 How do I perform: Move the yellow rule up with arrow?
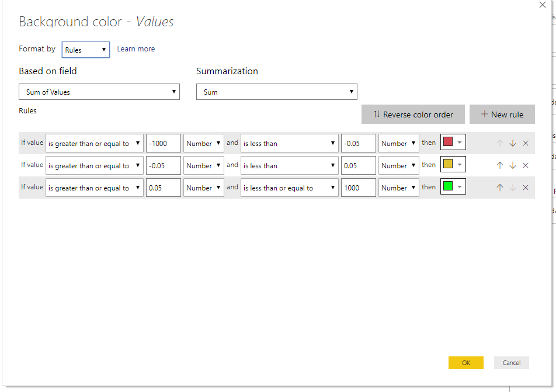[500, 165]
